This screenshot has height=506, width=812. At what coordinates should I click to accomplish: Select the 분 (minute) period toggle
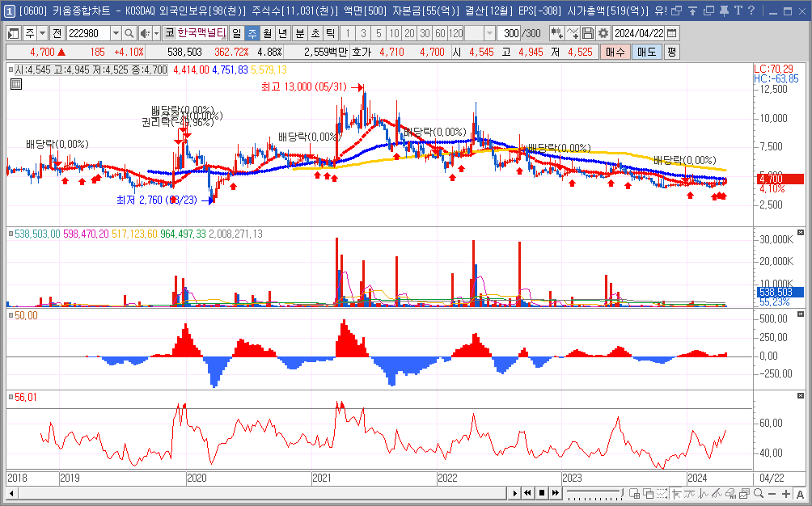coord(300,34)
